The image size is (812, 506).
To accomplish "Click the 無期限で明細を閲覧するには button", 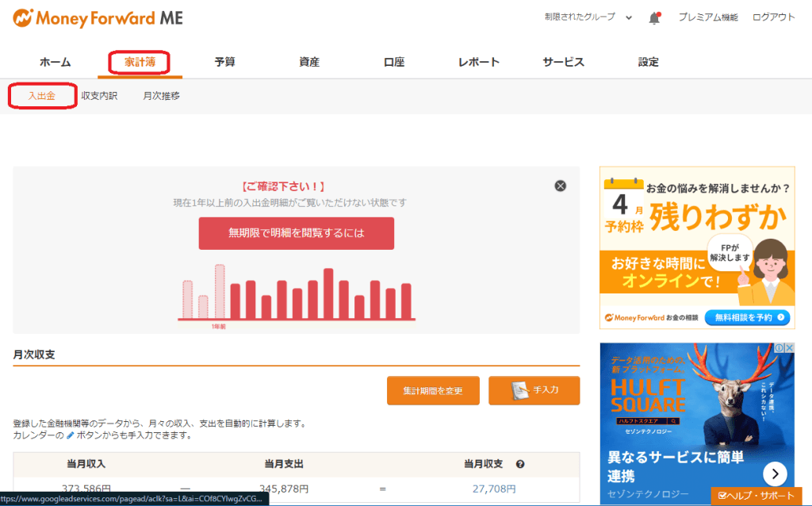I will tap(296, 233).
